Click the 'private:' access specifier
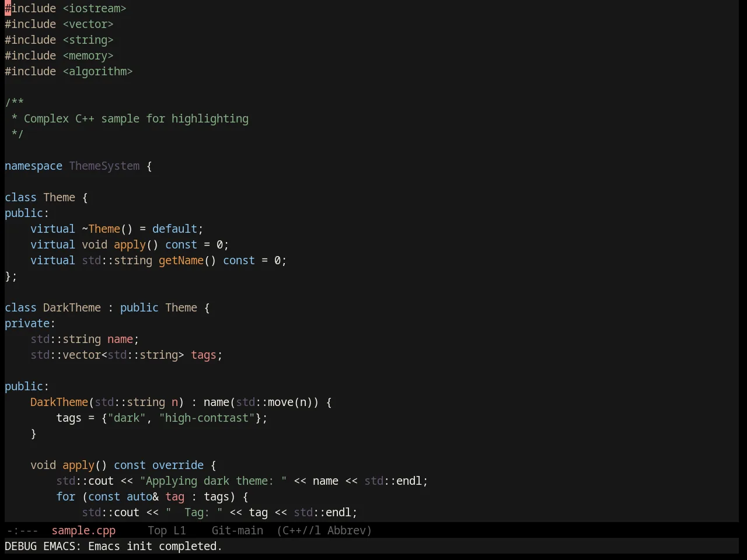 coord(30,323)
